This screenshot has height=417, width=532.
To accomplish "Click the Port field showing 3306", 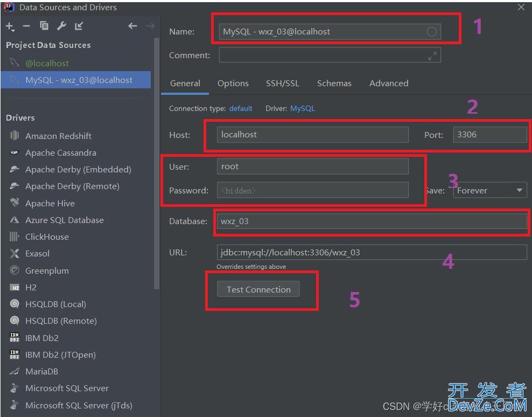I will 490,135.
